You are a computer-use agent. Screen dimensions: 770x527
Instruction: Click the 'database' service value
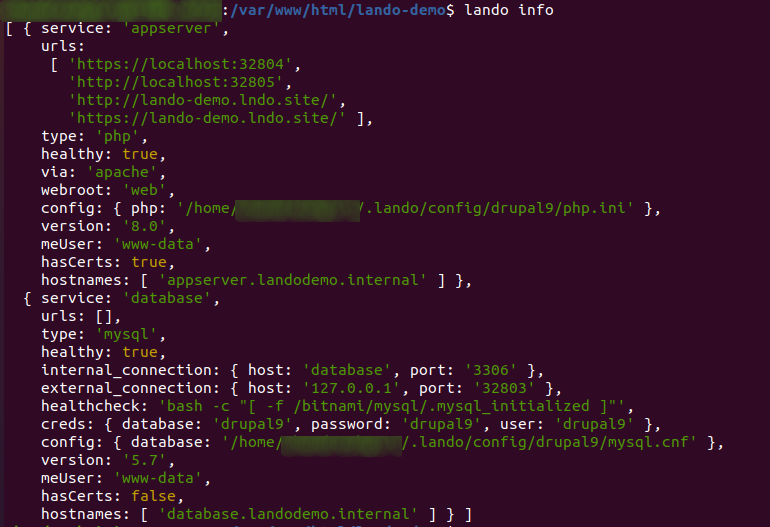(166, 298)
